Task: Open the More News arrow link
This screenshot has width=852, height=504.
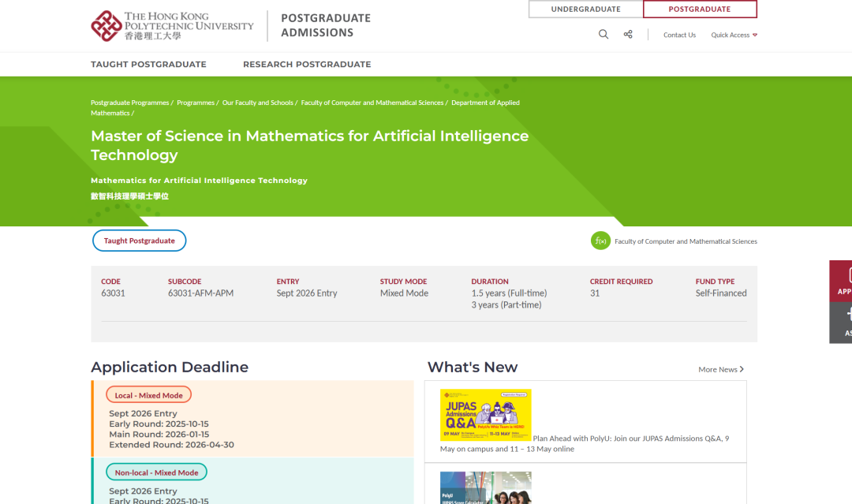Action: pyautogui.click(x=721, y=369)
